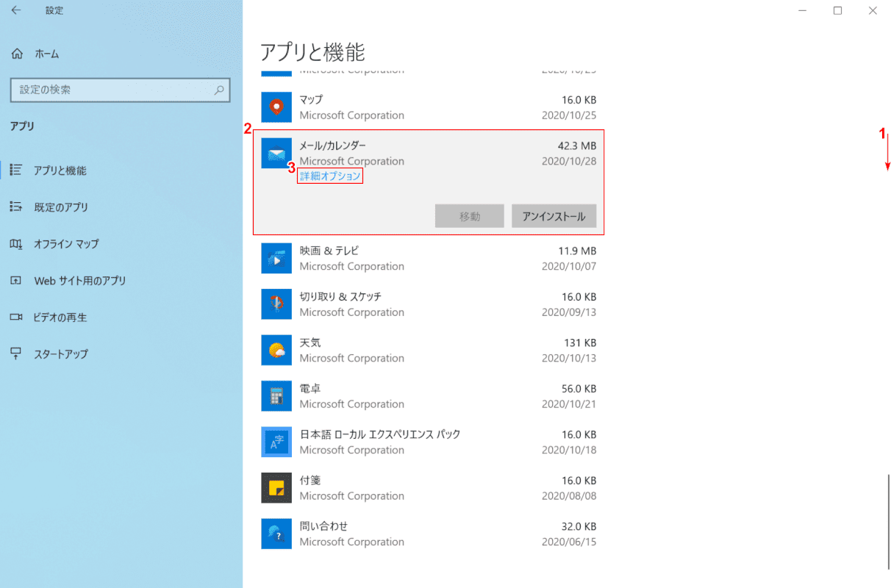Image resolution: width=891 pixels, height=588 pixels.
Task: Select the 付箋 app entry
Action: pos(429,487)
